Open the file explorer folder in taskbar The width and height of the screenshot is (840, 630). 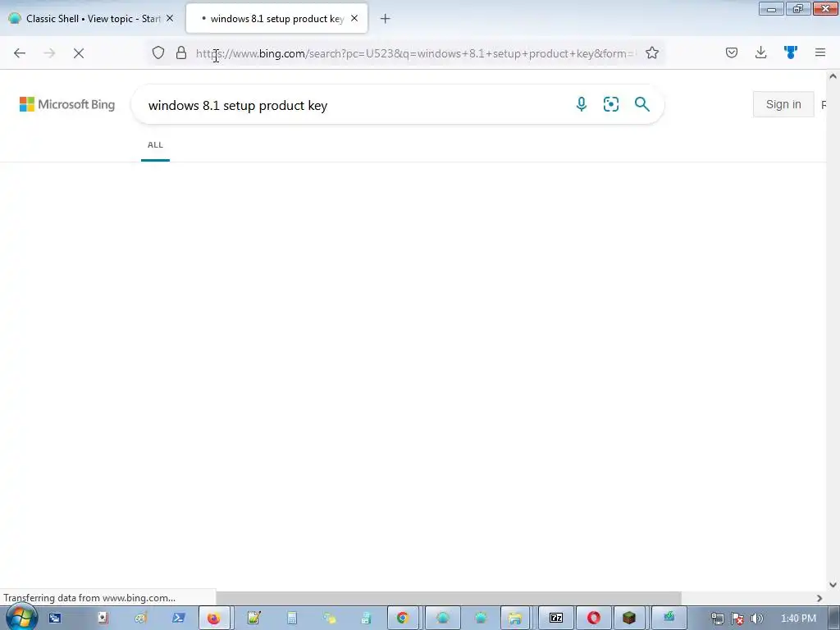[x=515, y=619]
